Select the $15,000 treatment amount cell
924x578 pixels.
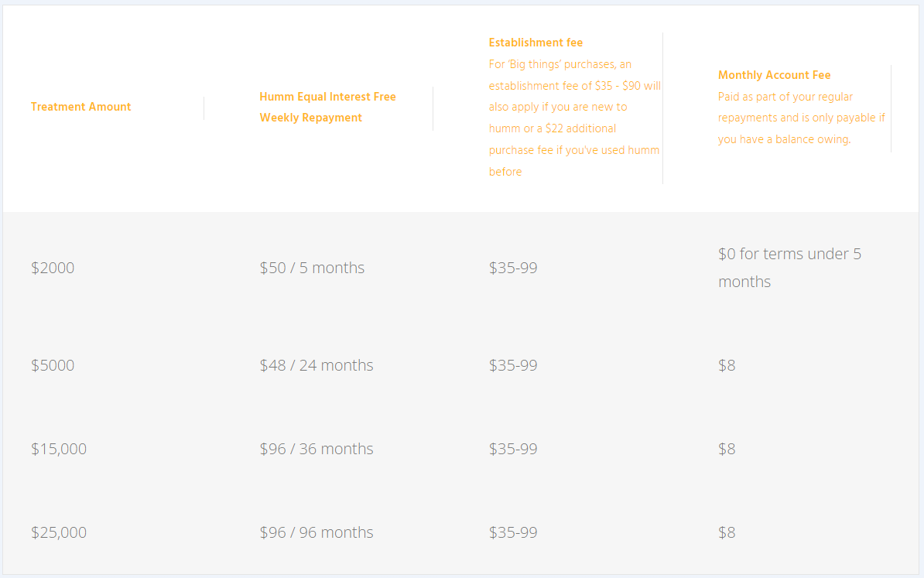[x=59, y=449]
